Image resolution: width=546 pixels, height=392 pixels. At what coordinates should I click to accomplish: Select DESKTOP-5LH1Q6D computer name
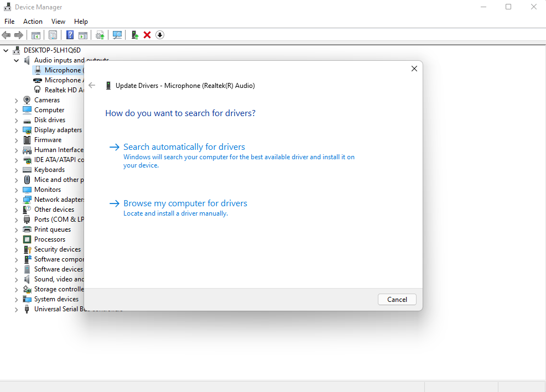click(52, 50)
